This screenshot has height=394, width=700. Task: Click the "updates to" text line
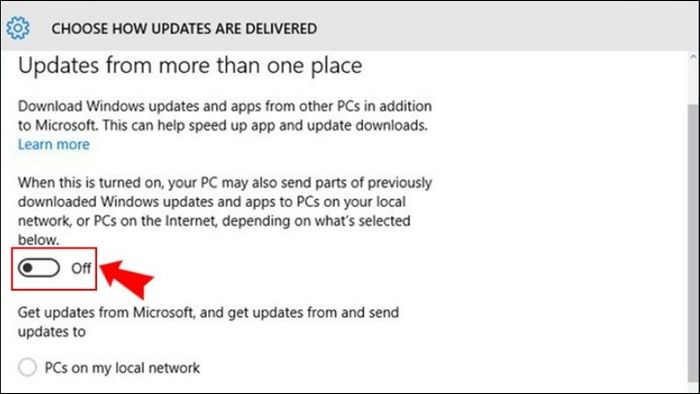click(52, 332)
